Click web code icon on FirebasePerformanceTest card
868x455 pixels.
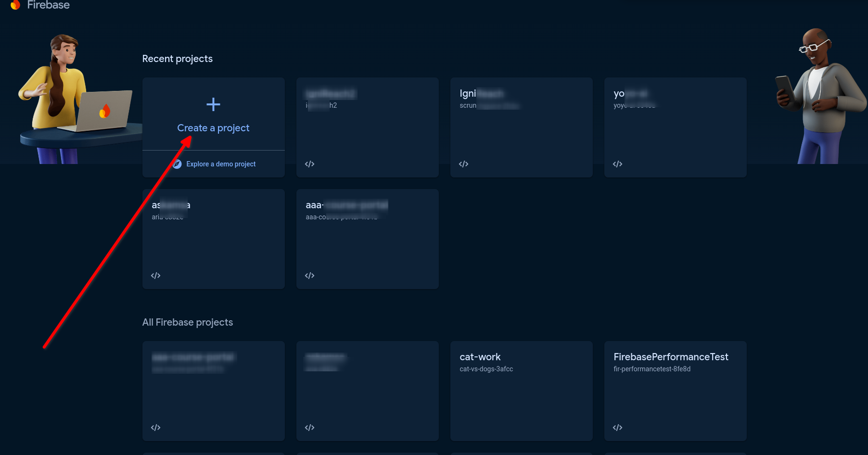(617, 428)
